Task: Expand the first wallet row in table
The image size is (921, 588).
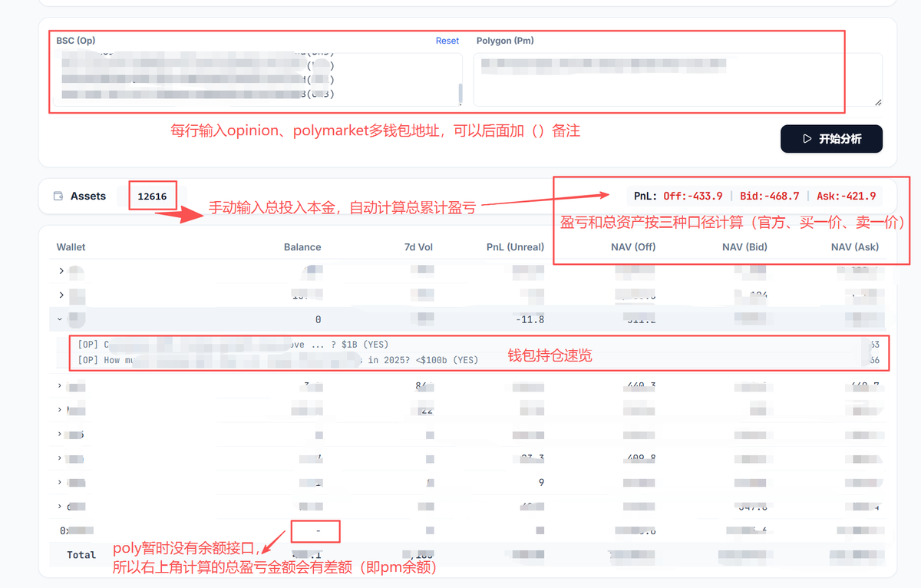Action: (x=61, y=270)
